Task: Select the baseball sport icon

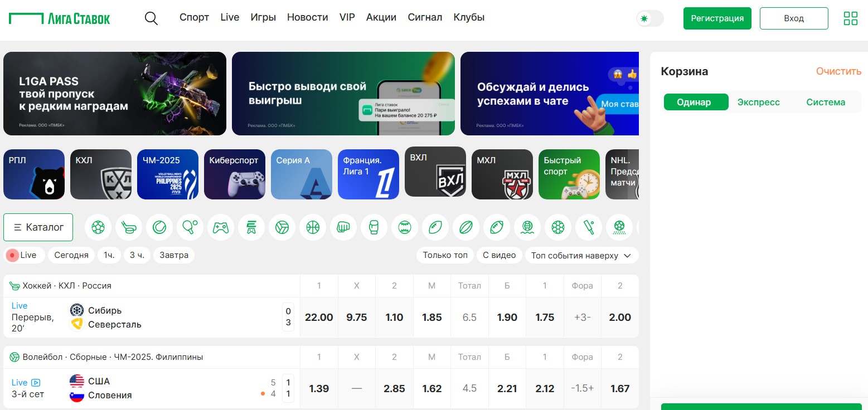Action: click(405, 227)
